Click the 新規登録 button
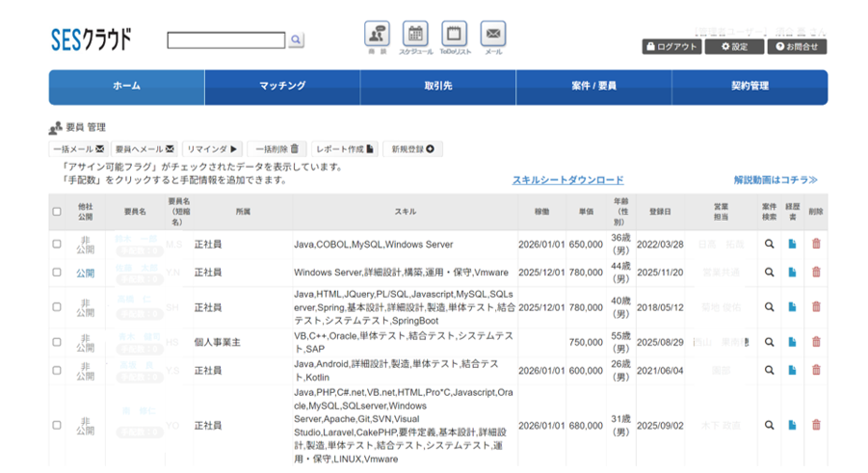Image resolution: width=868 pixels, height=473 pixels. pyautogui.click(x=412, y=149)
